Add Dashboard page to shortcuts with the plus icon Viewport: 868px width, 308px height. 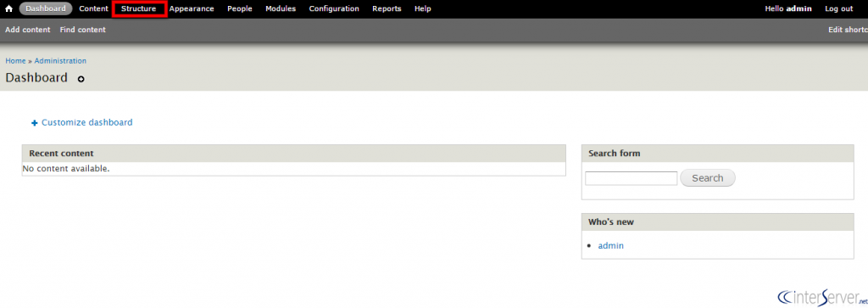pyautogui.click(x=81, y=79)
